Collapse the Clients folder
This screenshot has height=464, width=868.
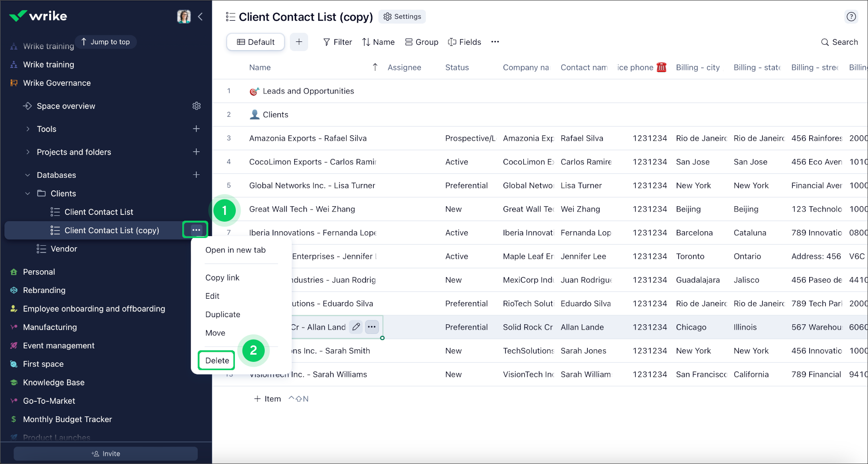coord(28,194)
